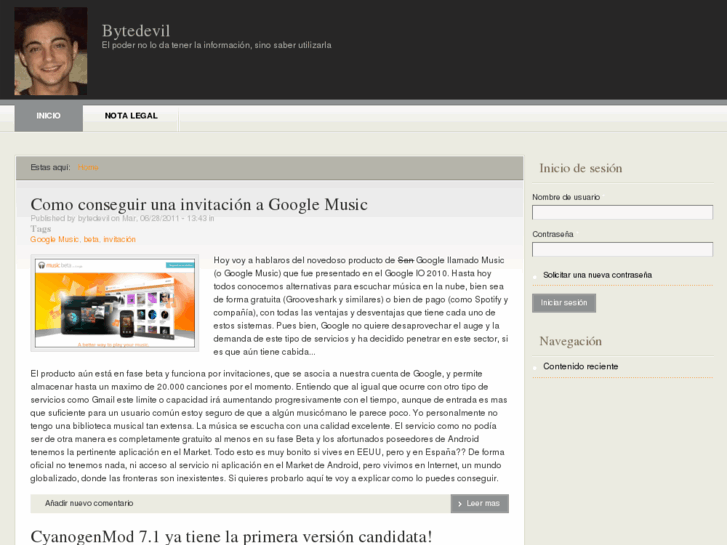This screenshot has width=727, height=545.
Task: Open the CyanogenMod 7.1 article title
Action: [231, 537]
